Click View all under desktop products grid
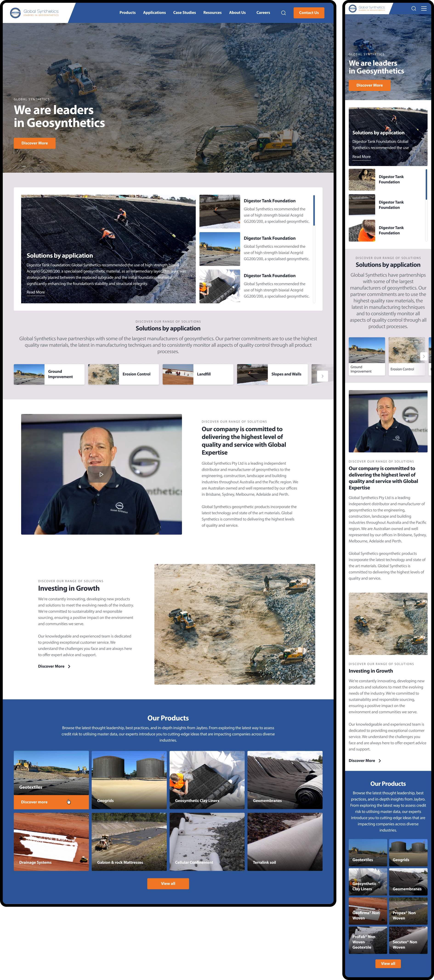This screenshot has width=434, height=980. coord(168,883)
